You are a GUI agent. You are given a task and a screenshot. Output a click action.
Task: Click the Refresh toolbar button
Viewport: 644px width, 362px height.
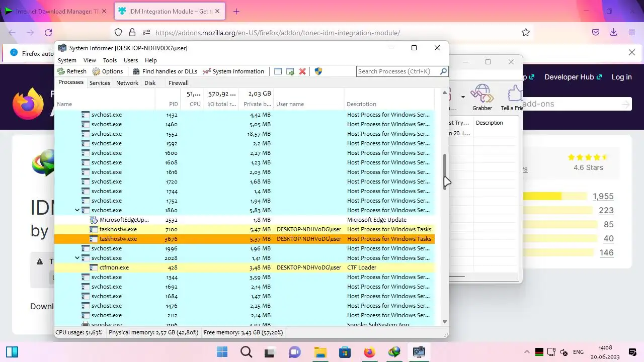tap(71, 71)
